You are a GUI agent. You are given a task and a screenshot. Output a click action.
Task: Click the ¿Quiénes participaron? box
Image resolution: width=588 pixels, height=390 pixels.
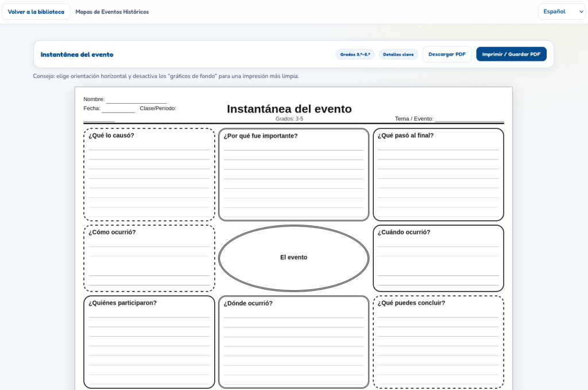click(x=149, y=342)
